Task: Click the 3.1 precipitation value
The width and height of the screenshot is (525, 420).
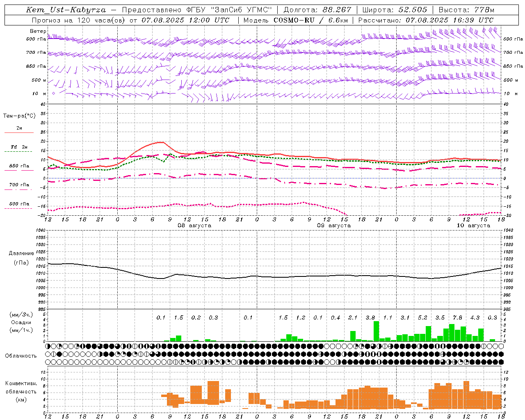Action: pos(405,318)
